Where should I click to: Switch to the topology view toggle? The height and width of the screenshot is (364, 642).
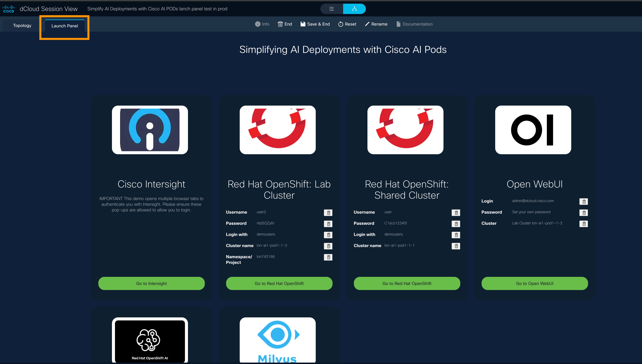coord(354,9)
